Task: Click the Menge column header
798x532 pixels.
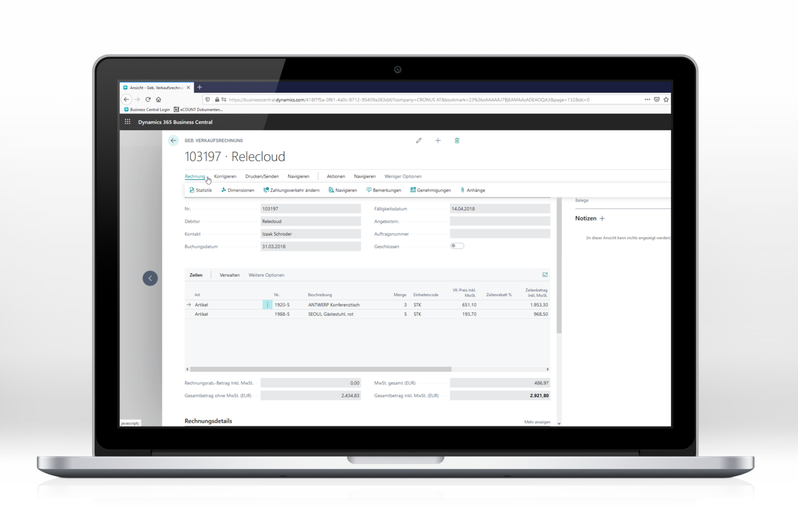Action: pyautogui.click(x=400, y=295)
